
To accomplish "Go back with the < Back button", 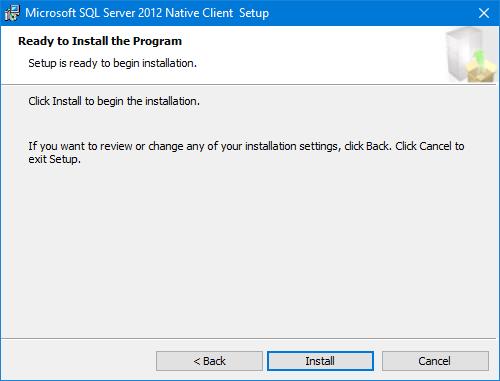I will pos(209,361).
